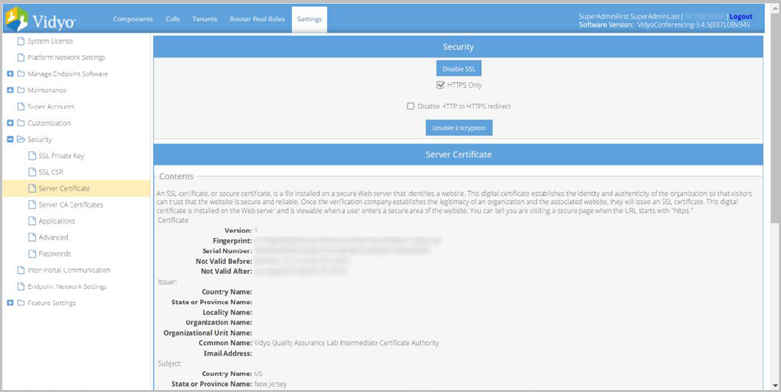781x392 pixels.
Task: Switch to the Tenants tab
Action: (x=205, y=19)
